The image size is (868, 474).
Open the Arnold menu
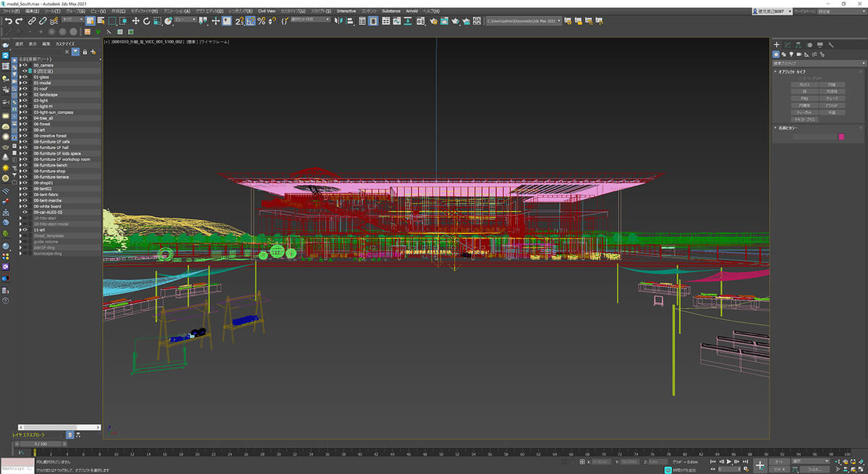click(x=412, y=12)
